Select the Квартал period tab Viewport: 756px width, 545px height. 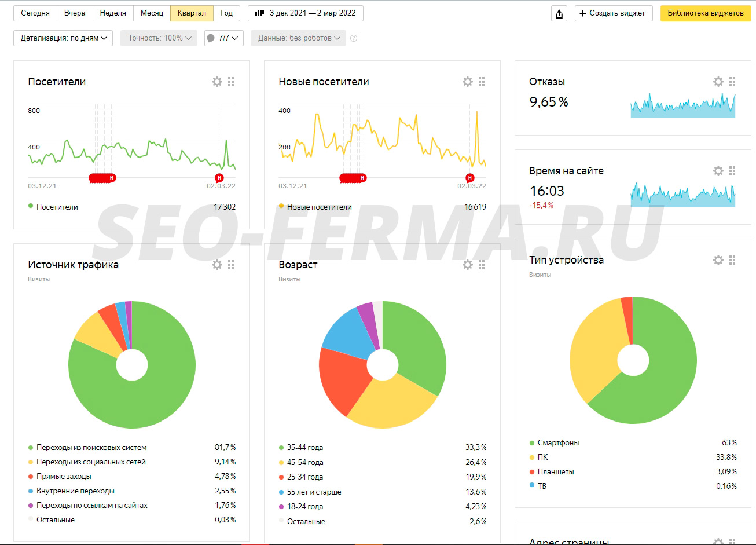(192, 13)
